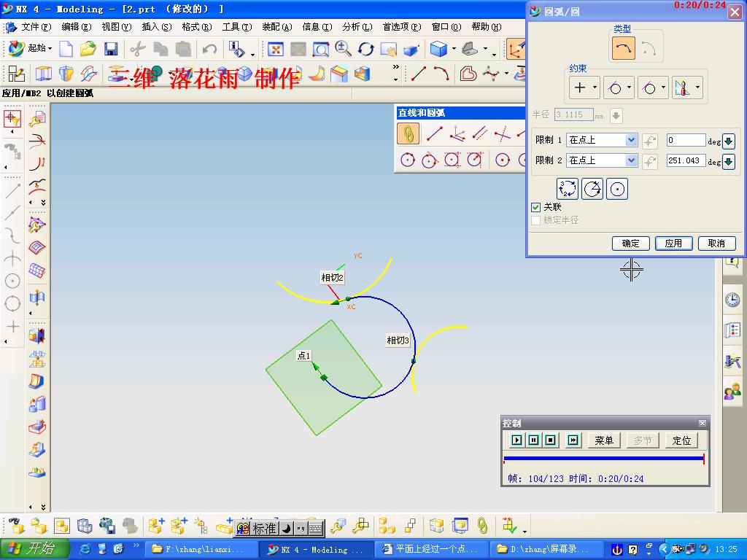Click the 确定 button in arc dialog

pos(630,244)
